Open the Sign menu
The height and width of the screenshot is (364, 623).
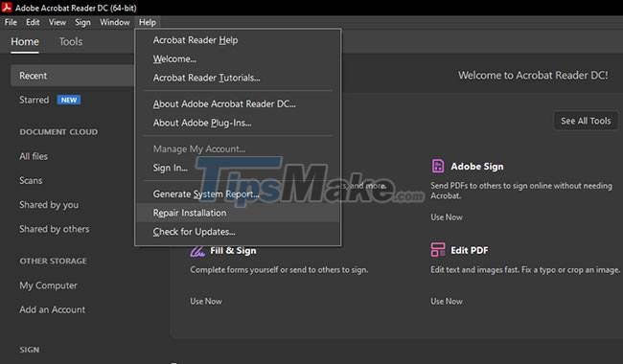click(82, 22)
